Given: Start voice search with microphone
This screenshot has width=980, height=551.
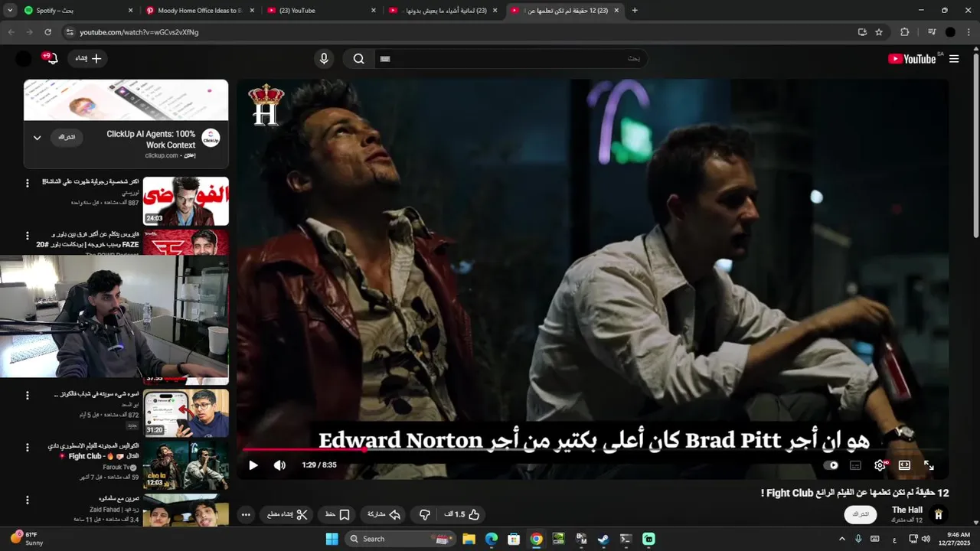Looking at the screenshot, I should click(x=324, y=59).
